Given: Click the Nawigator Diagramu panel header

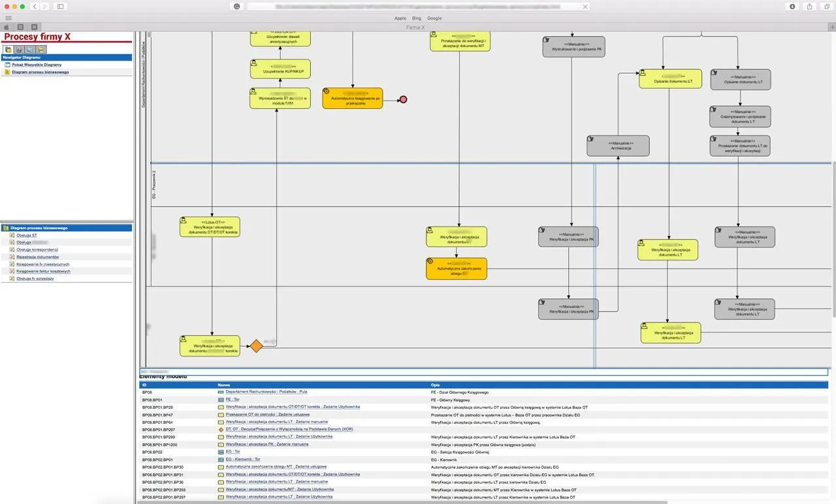Looking at the screenshot, I should 67,57.
